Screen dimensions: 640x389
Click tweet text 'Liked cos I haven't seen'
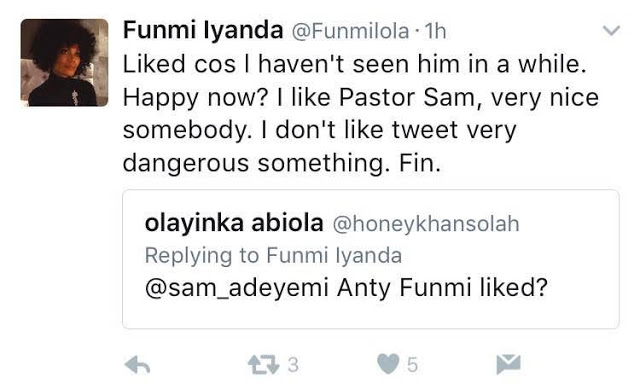[265, 64]
